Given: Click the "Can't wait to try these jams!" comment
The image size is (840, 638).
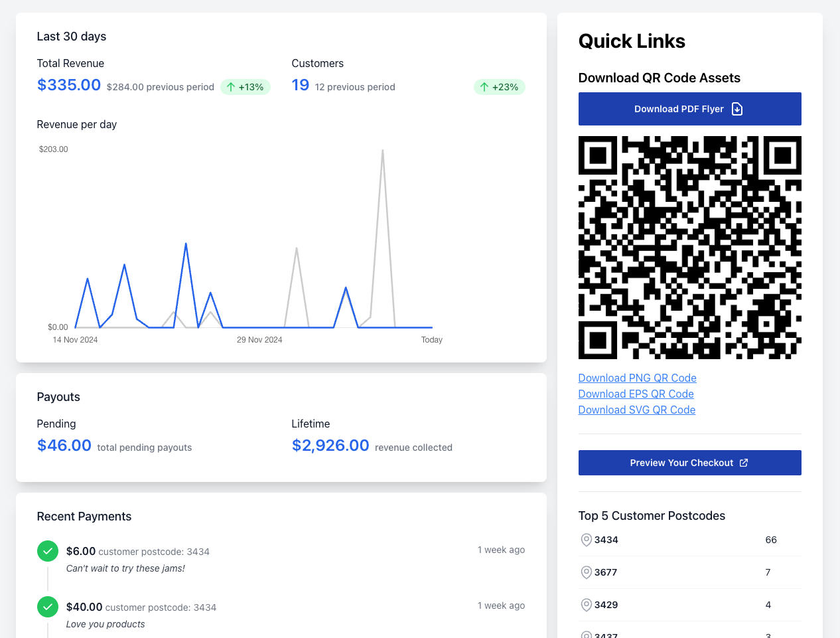Looking at the screenshot, I should pos(125,568).
